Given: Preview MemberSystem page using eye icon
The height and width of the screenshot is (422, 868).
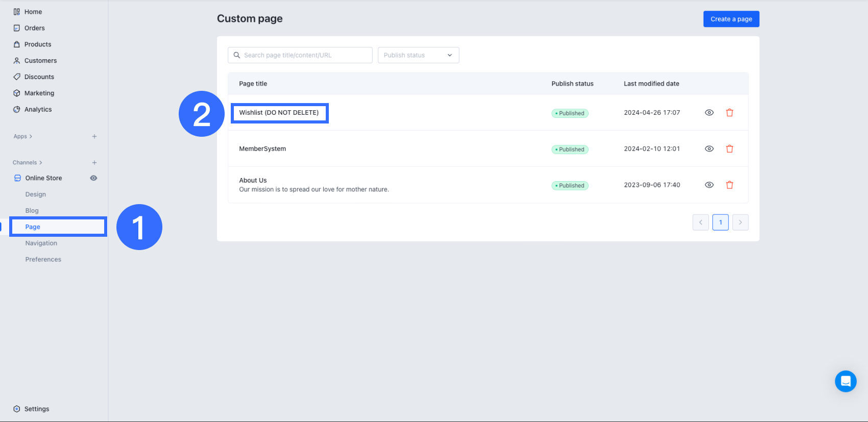Looking at the screenshot, I should 709,149.
